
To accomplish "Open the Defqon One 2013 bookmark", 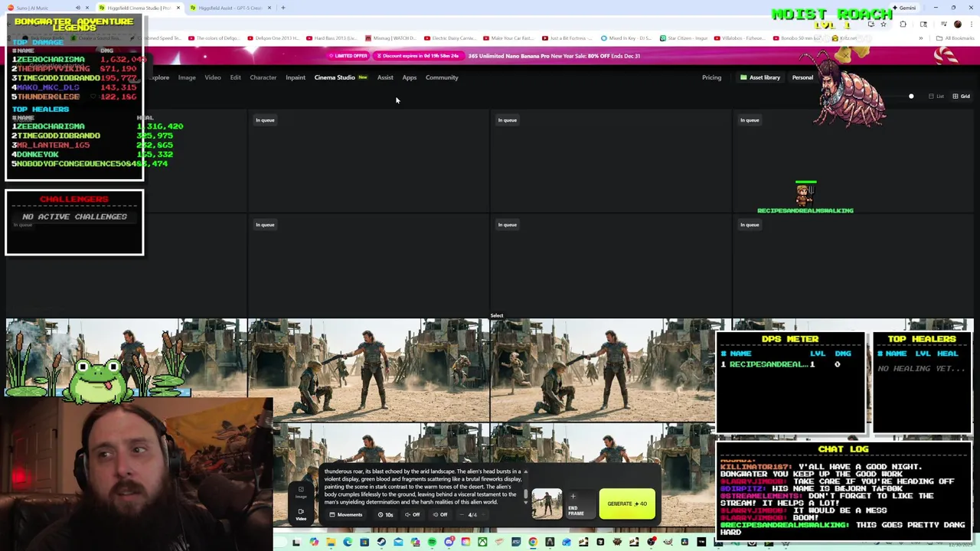I will [273, 38].
